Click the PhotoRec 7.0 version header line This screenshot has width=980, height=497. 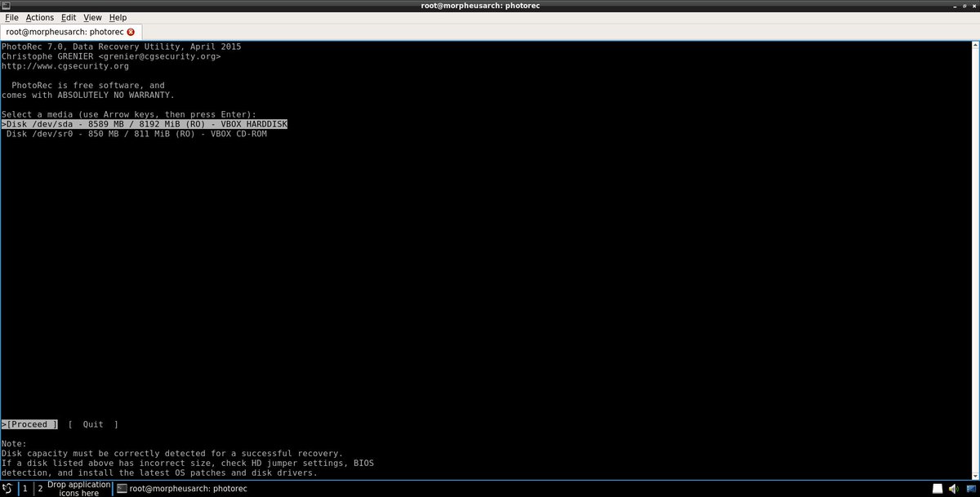click(x=122, y=47)
